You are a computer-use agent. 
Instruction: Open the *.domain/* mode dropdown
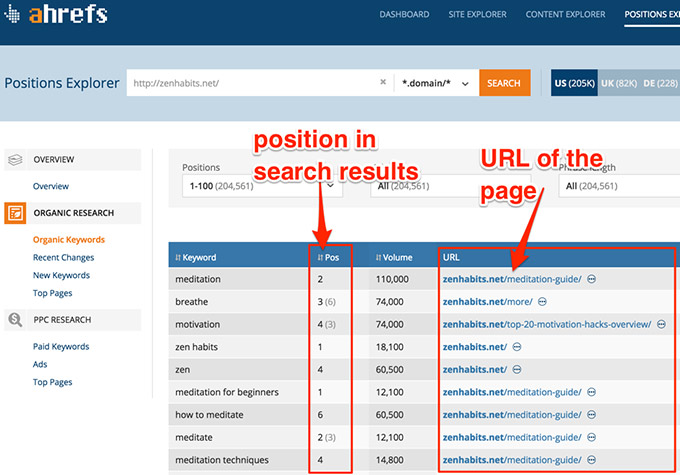436,83
